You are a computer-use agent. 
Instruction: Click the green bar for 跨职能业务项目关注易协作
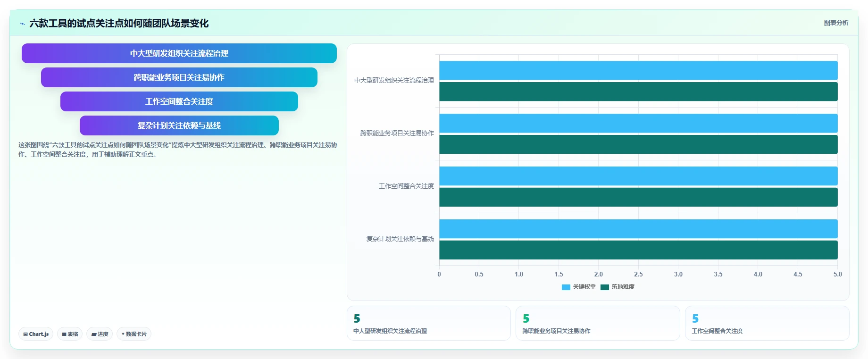638,144
